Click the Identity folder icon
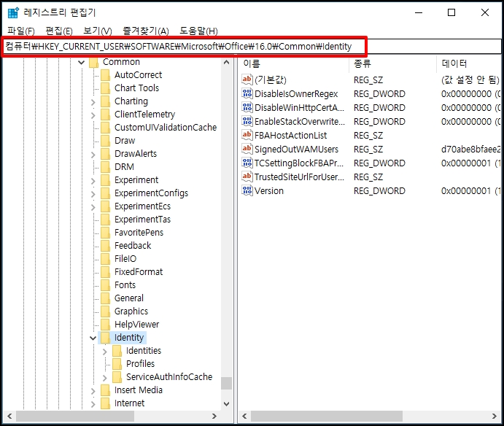Image resolution: width=504 pixels, height=426 pixels. (x=105, y=338)
